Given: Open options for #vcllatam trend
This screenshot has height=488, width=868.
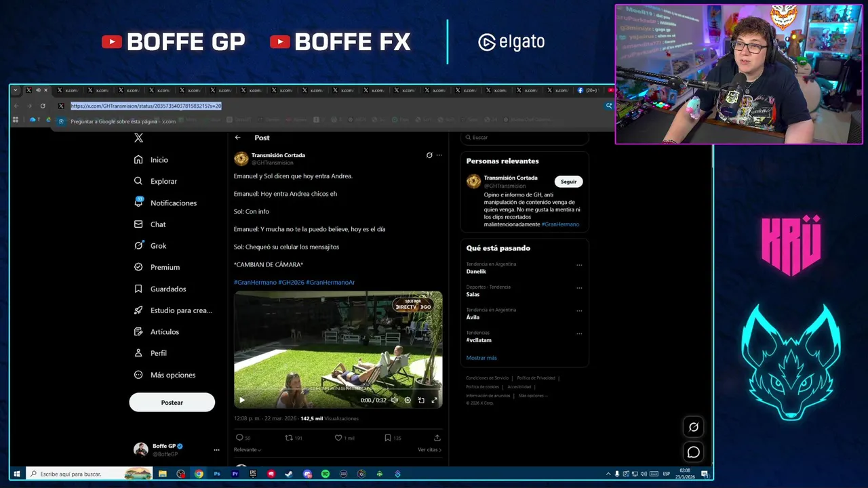Looking at the screenshot, I should [579, 333].
